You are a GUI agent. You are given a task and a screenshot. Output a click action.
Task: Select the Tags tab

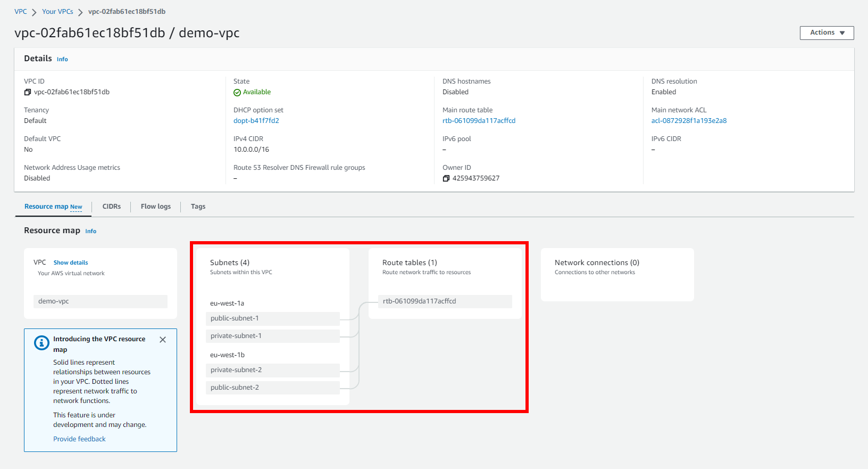pos(198,207)
